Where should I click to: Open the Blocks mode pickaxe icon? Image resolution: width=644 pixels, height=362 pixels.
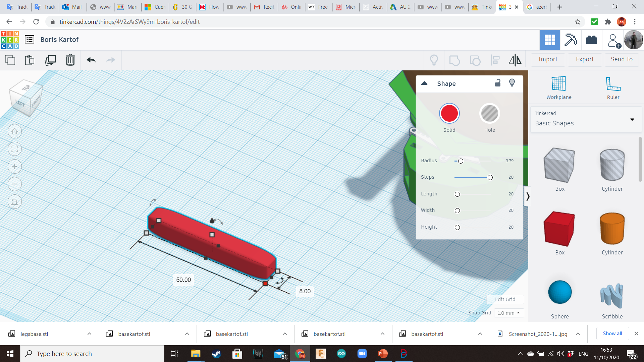click(571, 40)
